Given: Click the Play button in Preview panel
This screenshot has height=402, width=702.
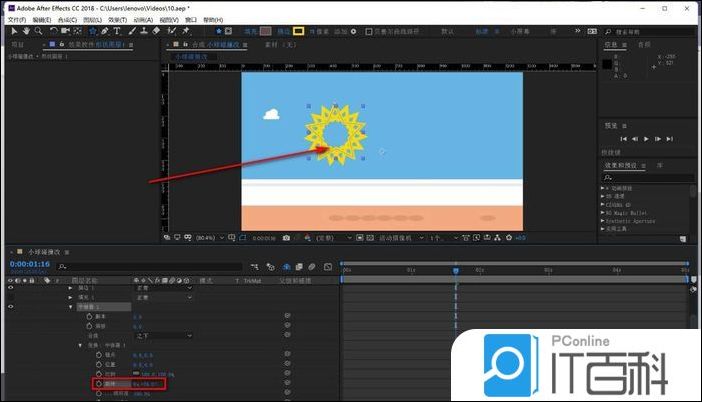Looking at the screenshot, I should pos(646,138).
